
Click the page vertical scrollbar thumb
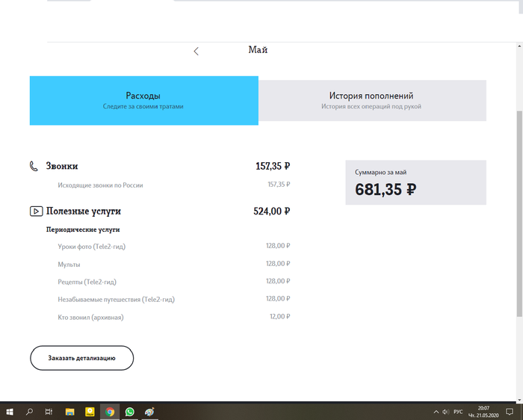click(519, 214)
